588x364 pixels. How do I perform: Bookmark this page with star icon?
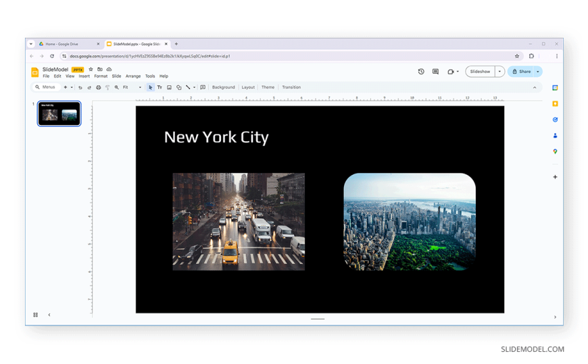point(517,56)
